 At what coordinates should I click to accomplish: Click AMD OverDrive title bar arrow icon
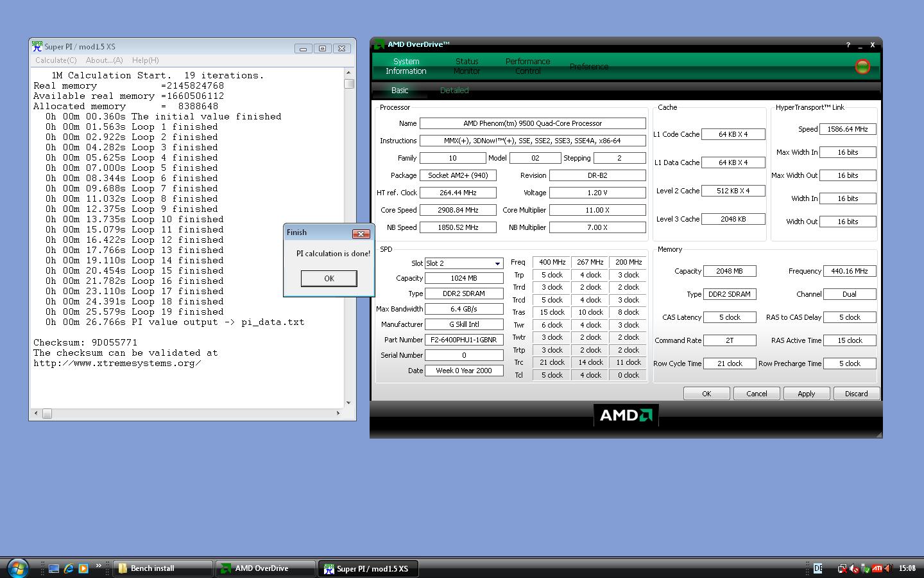point(379,44)
